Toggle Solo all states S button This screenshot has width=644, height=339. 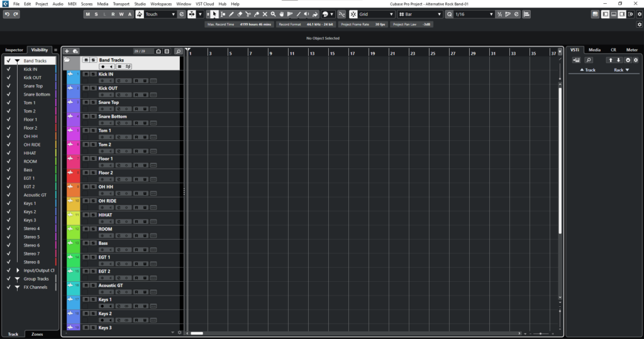click(96, 14)
